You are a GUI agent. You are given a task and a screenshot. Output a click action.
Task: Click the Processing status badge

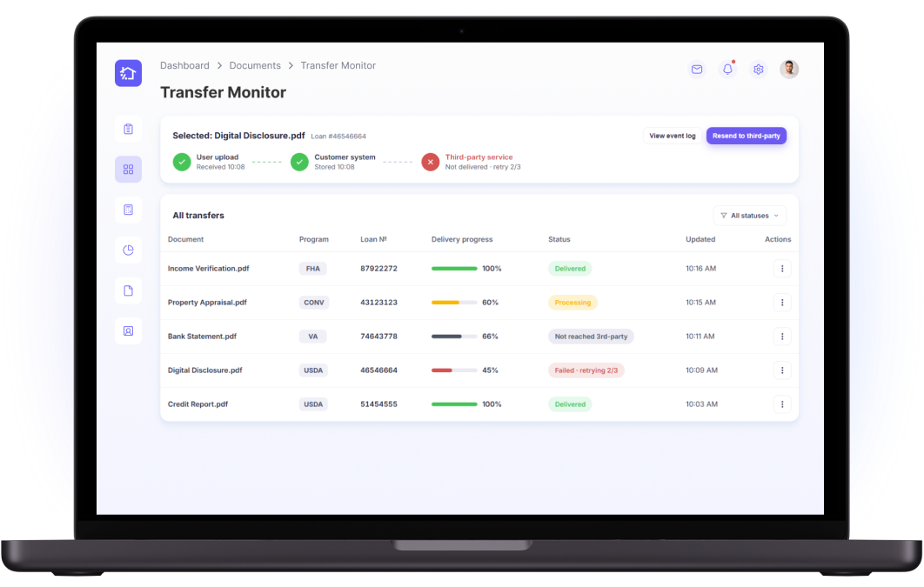click(572, 303)
